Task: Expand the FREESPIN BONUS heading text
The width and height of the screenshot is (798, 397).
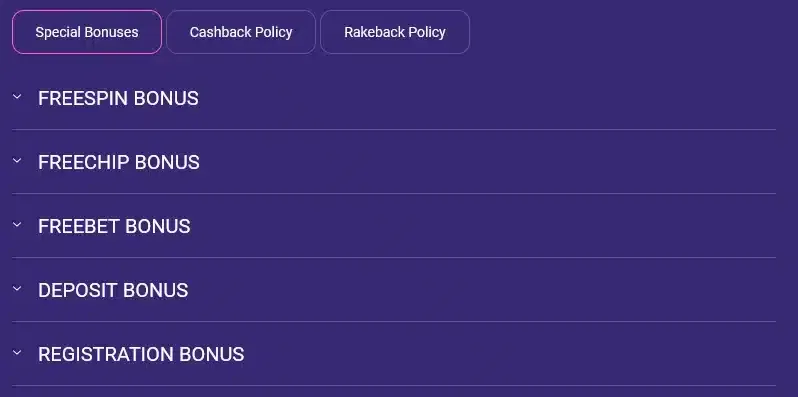Action: tap(119, 98)
